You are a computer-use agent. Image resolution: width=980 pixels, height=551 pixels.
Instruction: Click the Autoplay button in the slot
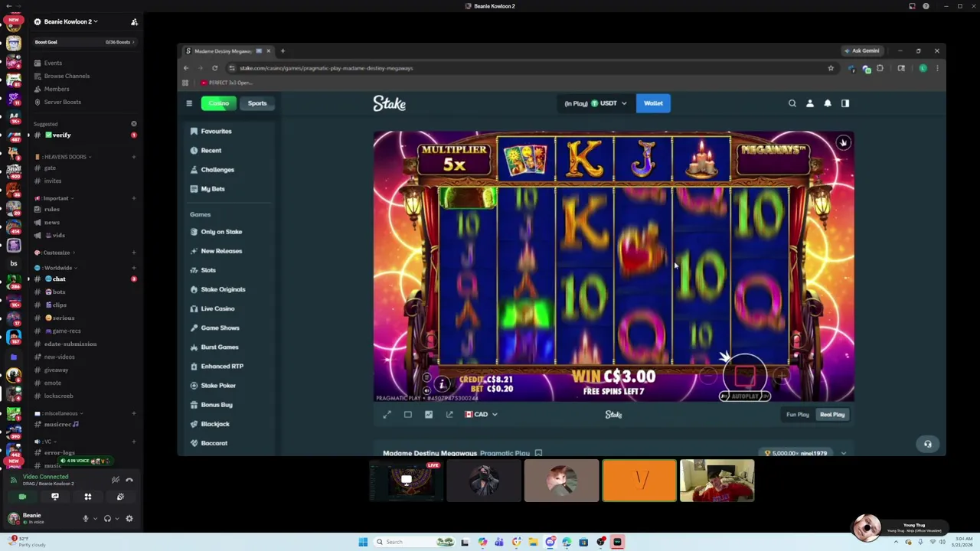coord(744,396)
